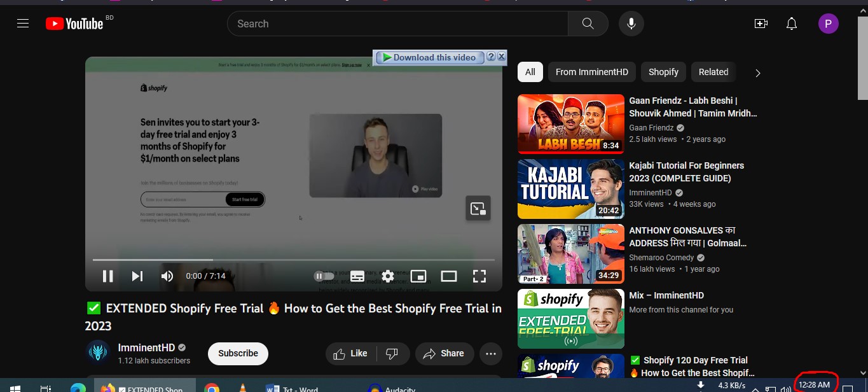The width and height of the screenshot is (868, 392).
Task: Go to the YouTube home logo
Action: 74,24
